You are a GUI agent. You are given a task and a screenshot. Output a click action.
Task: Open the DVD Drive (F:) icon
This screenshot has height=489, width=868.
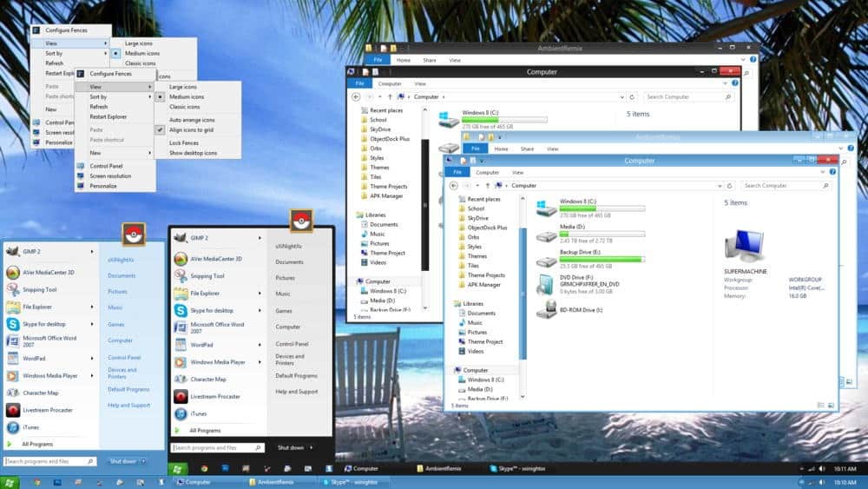coord(546,284)
